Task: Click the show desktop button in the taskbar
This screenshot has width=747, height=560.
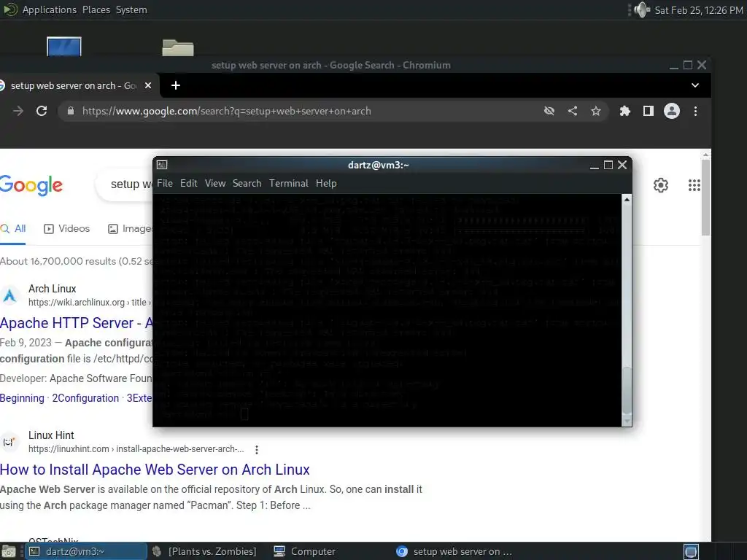Action: 9,551
